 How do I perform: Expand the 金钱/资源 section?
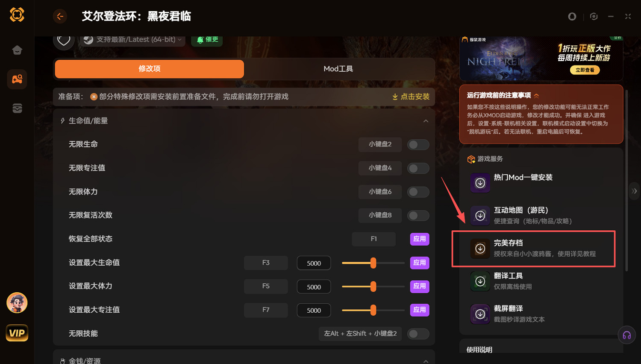pyautogui.click(x=426, y=360)
